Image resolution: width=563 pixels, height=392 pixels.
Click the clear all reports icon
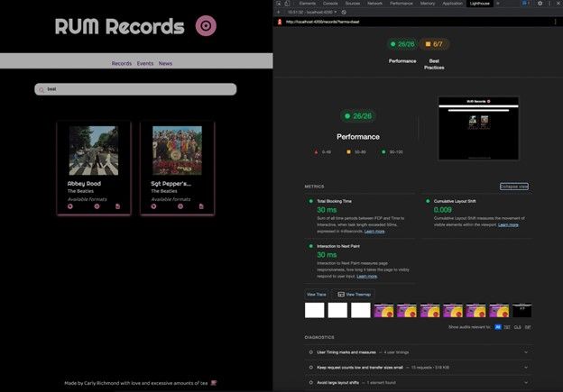click(344, 13)
